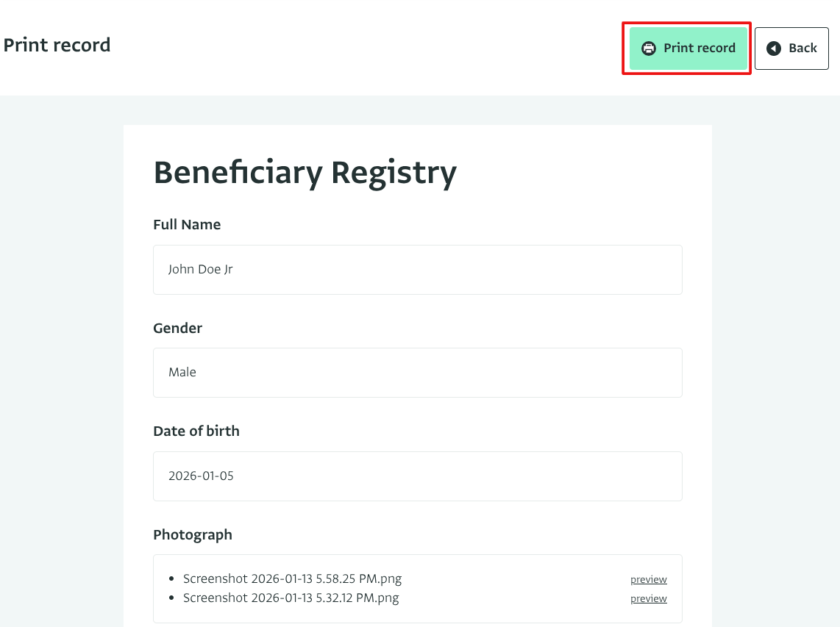Screen dimensions: 840x627
Task: Click the Full Name field with John Doe Jr
Action: pos(417,270)
